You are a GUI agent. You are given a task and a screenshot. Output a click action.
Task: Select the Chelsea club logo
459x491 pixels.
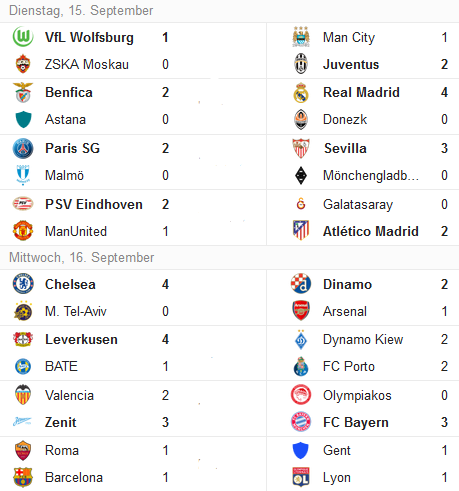click(23, 284)
